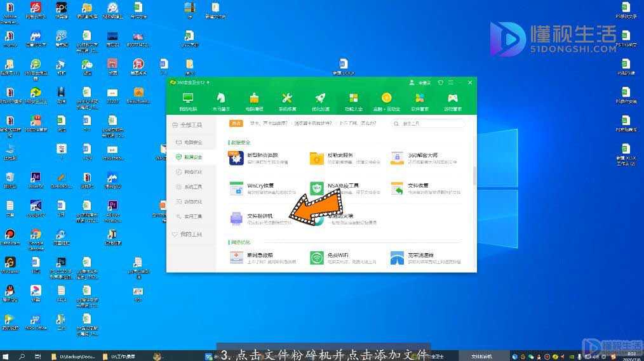Select the QQ penguin desktop shortcut
The image size is (644, 361).
coord(10,293)
